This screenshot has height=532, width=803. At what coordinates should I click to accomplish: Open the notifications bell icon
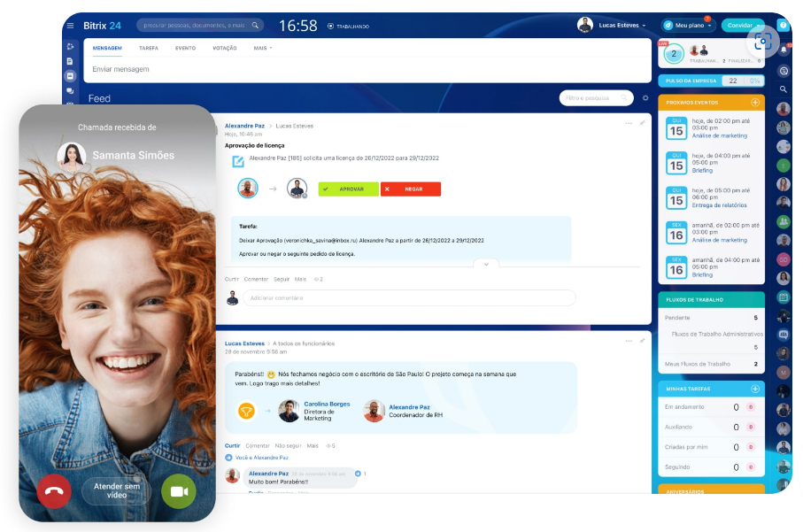point(784,50)
